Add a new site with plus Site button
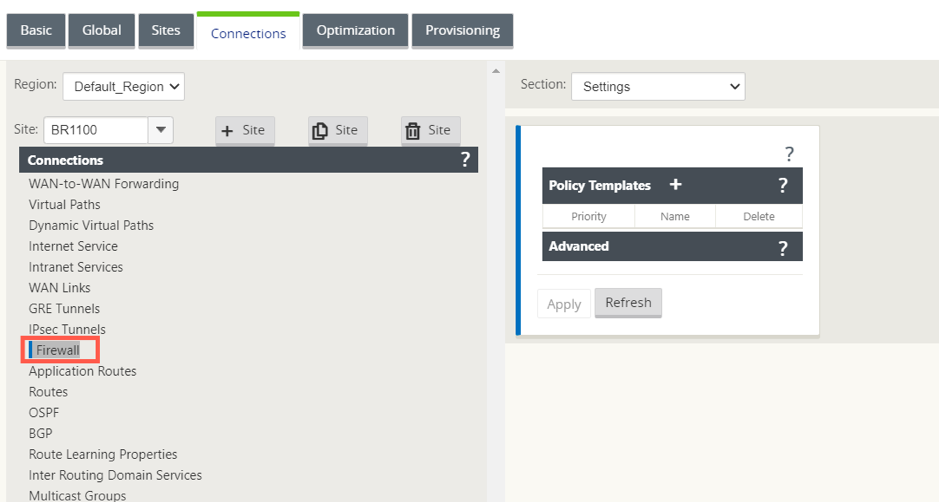The height and width of the screenshot is (502, 939). [245, 131]
